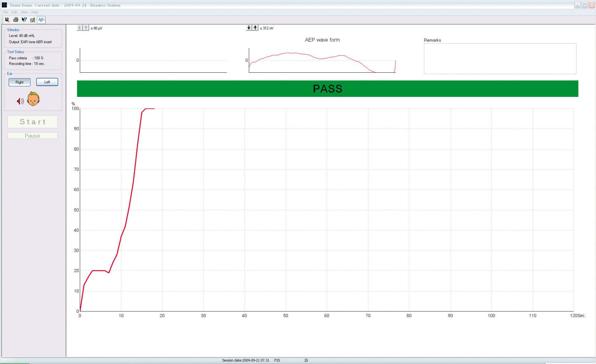Increase the ±80 µV scale with up arrow

[85, 28]
